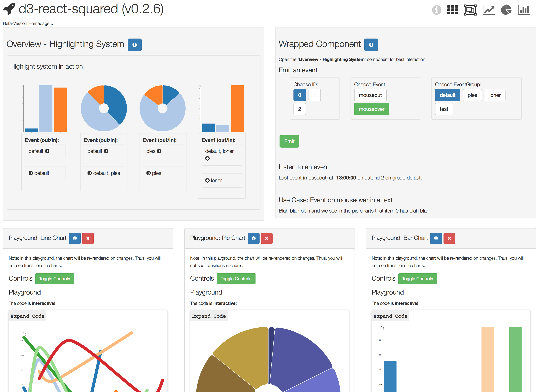540x392 pixels.
Task: Select ID 2
Action: [300, 109]
